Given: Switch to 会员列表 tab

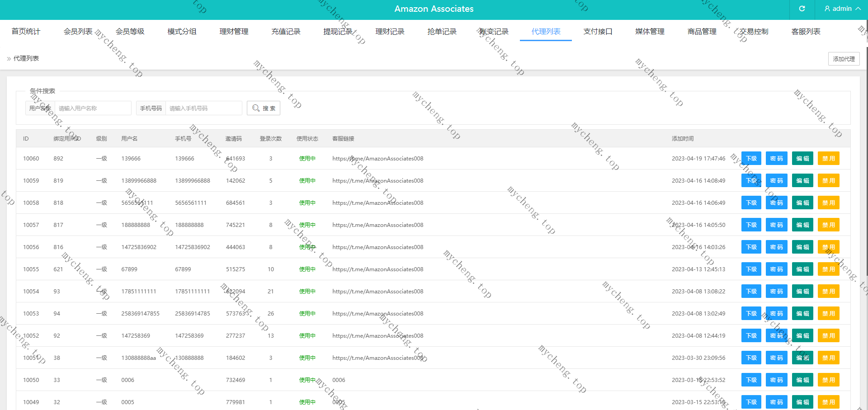Looking at the screenshot, I should pyautogui.click(x=78, y=31).
